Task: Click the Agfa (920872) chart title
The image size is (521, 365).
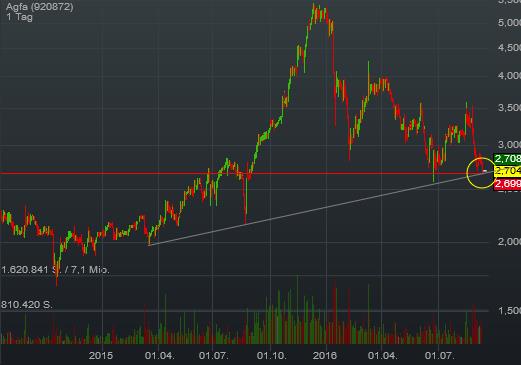Action: 40,7
